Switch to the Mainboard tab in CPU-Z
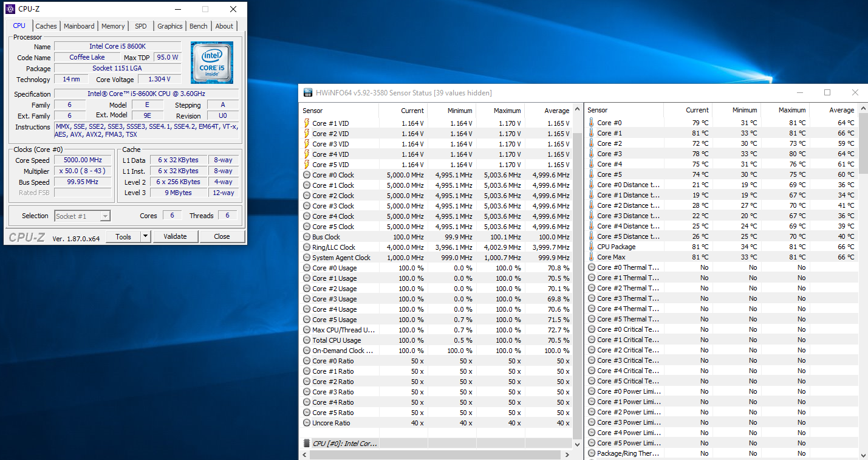The image size is (868, 460). coord(79,26)
